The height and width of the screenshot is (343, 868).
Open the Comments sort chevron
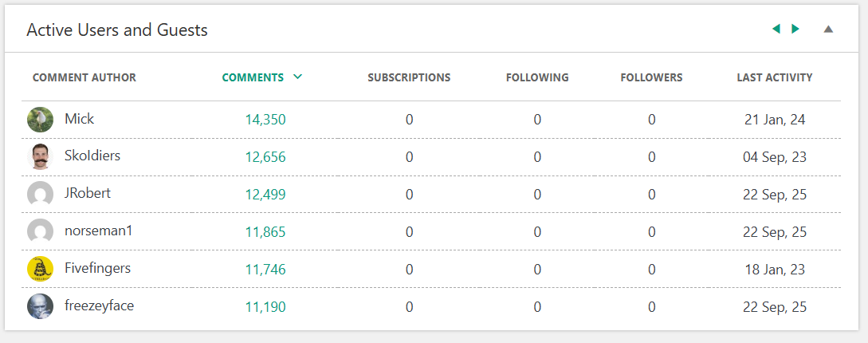point(298,77)
